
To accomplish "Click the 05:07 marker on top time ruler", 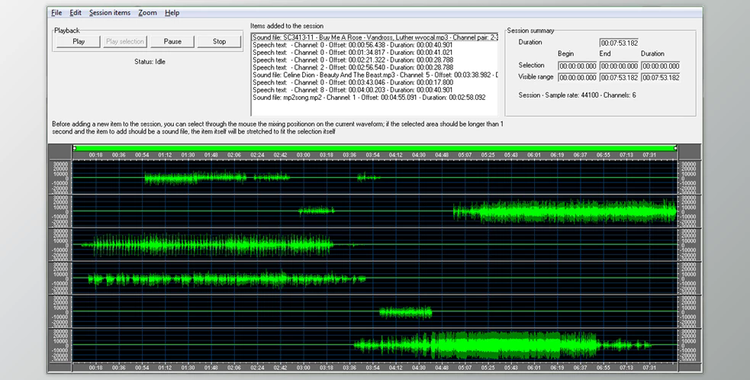I will point(465,155).
